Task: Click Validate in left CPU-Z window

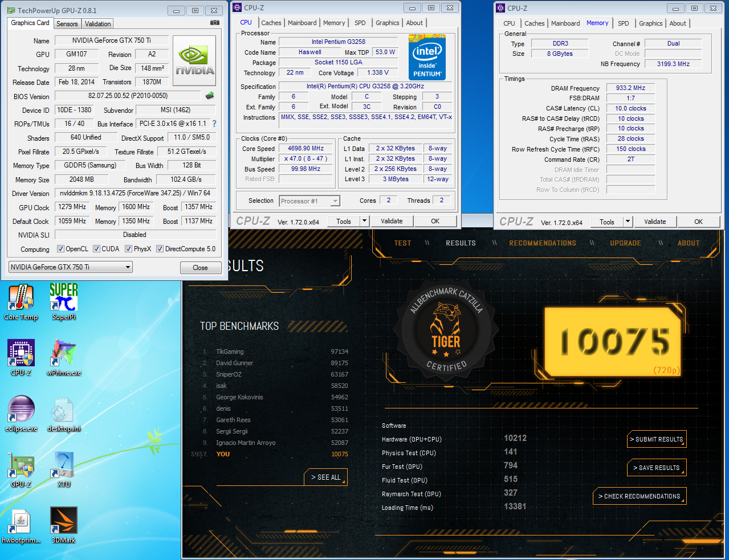Action: click(392, 221)
